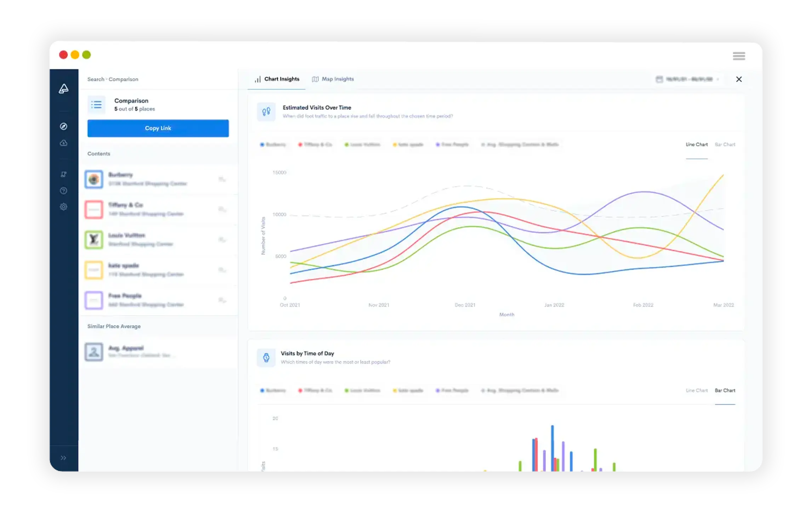This screenshot has width=812, height=512.
Task: Toggle the Tiffany & Co row action icon
Action: click(222, 209)
